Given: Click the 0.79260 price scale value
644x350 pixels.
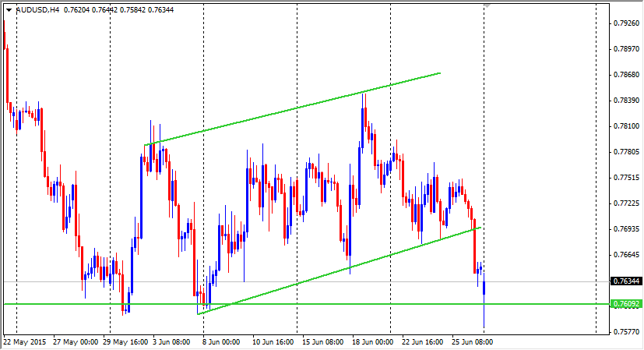Looking at the screenshot, I should pyautogui.click(x=626, y=23).
